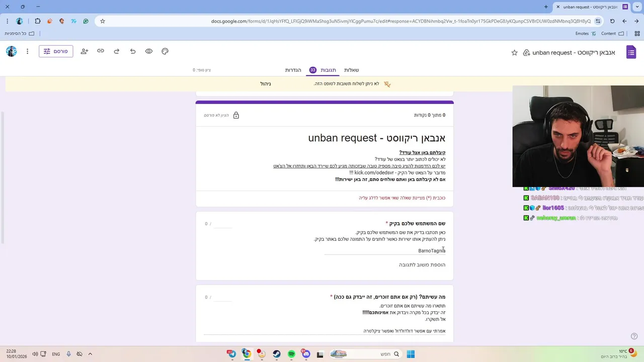Click the 7TV extension icon
Image resolution: width=644 pixels, height=362 pixels.
[x=74, y=21]
